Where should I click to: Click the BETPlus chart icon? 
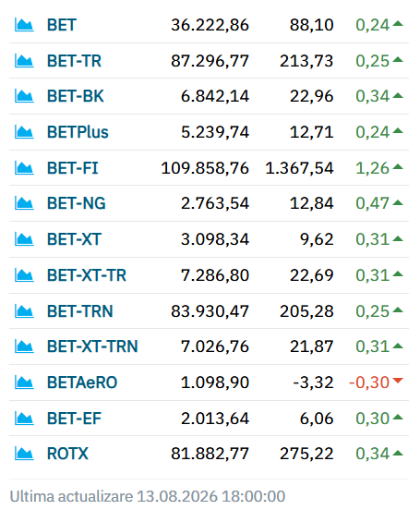click(x=24, y=132)
